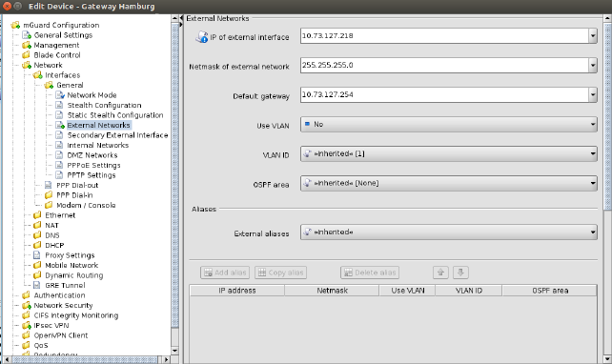Click the Management folder icon
Screen dimensions: 612x364
coord(26,45)
